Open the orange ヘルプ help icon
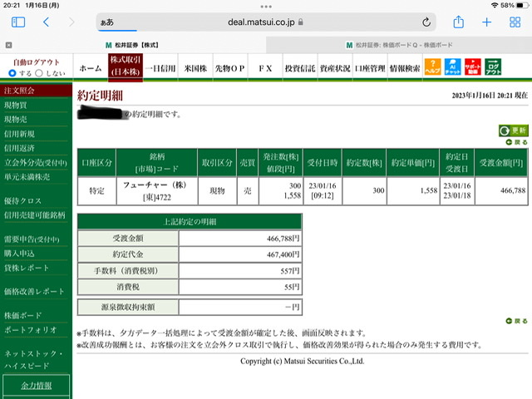 [x=432, y=66]
